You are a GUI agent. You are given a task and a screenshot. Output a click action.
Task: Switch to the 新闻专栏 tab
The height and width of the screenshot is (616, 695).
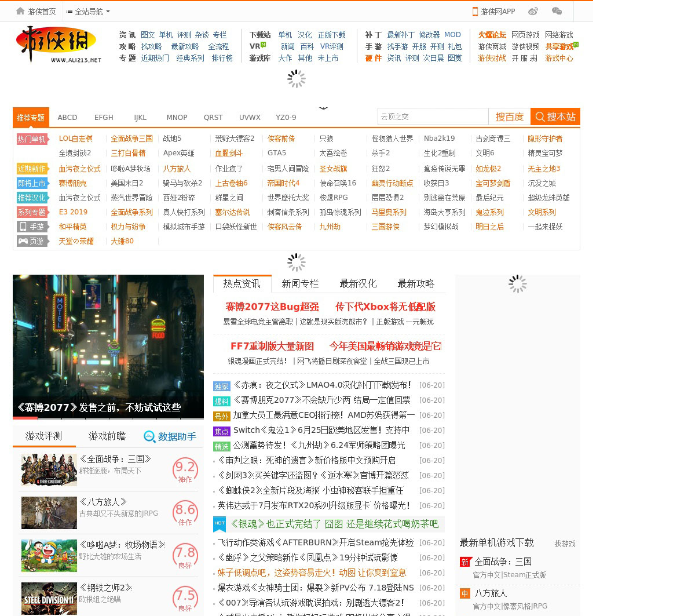300,283
